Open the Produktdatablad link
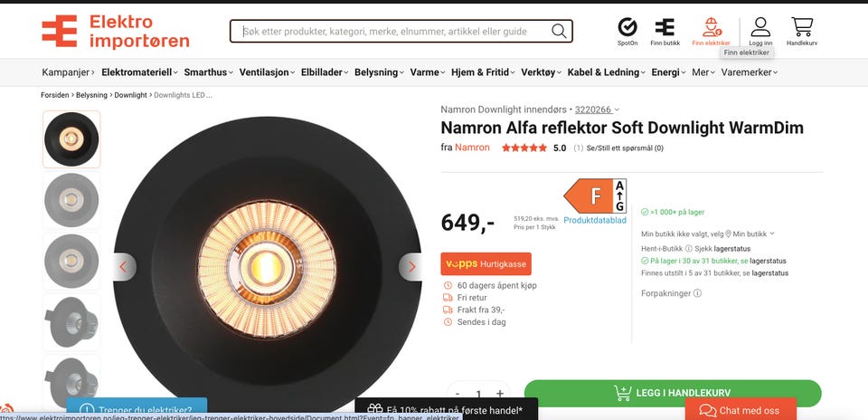 point(595,220)
